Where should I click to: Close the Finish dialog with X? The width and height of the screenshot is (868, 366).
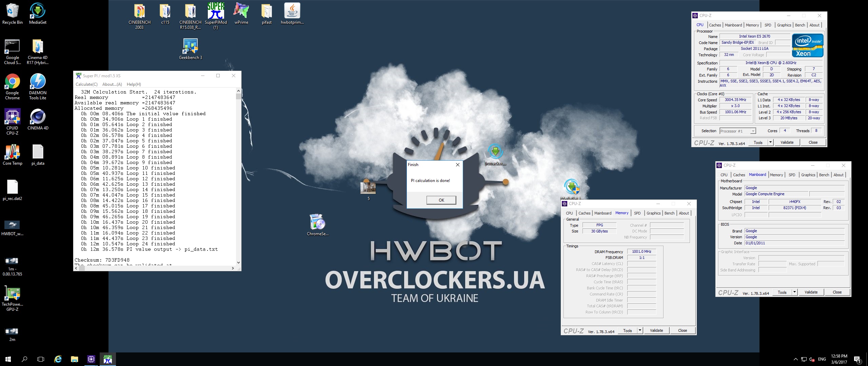[x=457, y=165]
